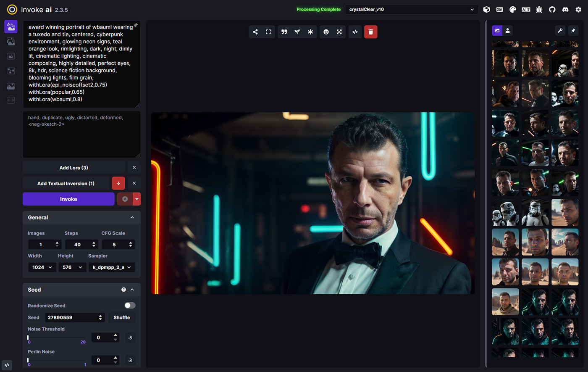
Task: Open the Discord icon in header
Action: tap(565, 9)
